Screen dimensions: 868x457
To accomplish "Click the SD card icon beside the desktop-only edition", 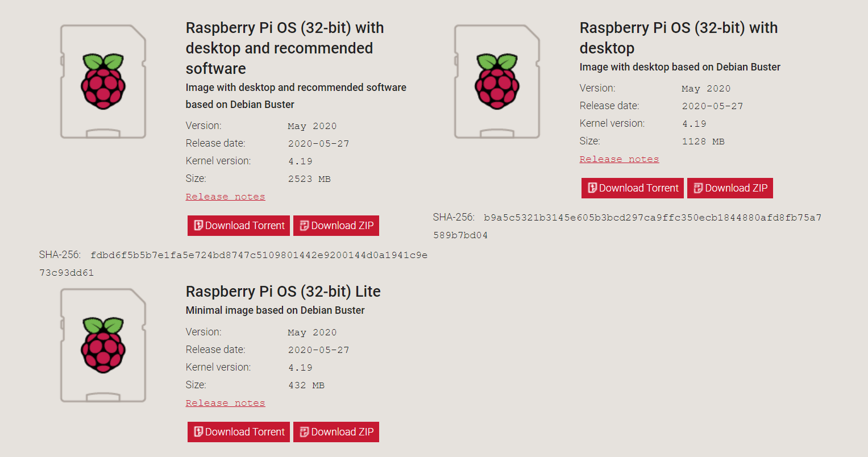I will click(x=497, y=81).
